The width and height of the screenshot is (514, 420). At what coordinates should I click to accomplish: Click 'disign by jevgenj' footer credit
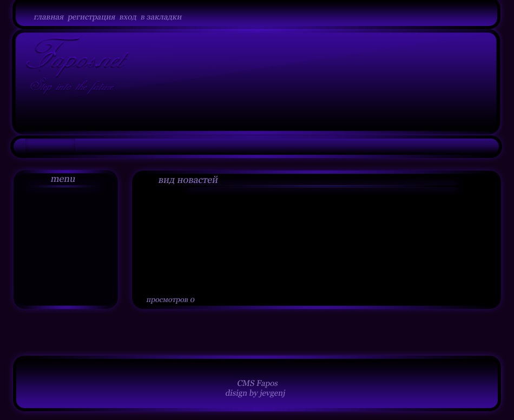(x=255, y=393)
